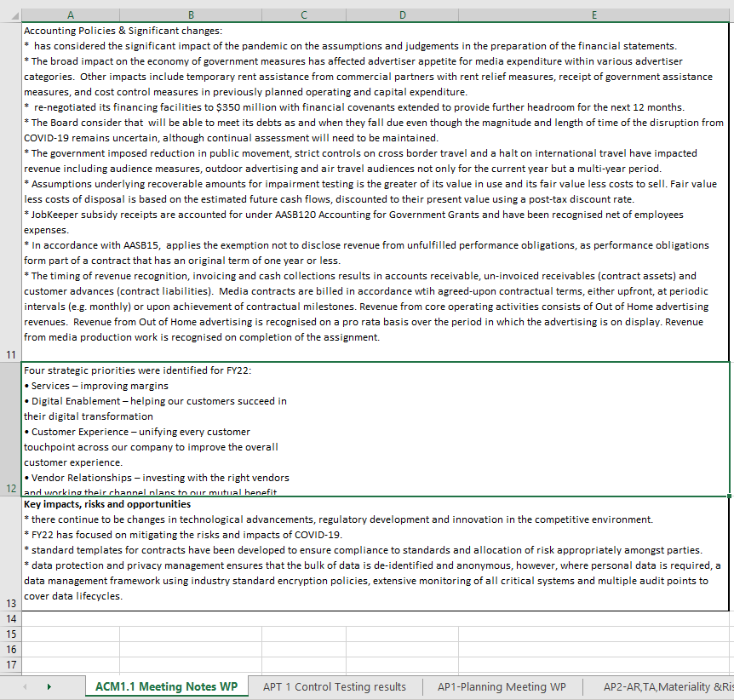Click empty cell A16
This screenshot has height=700, width=734.
coord(70,650)
